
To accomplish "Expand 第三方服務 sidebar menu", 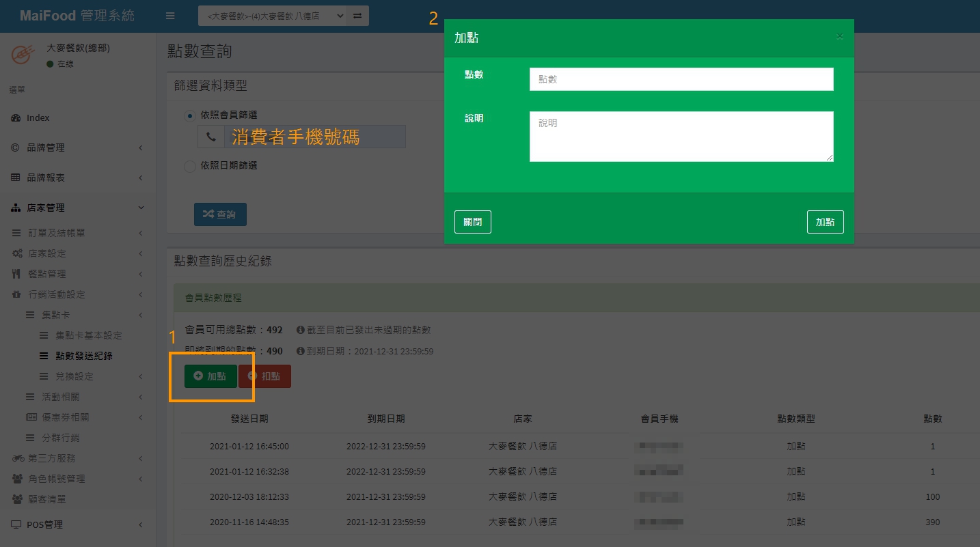I will pos(52,458).
